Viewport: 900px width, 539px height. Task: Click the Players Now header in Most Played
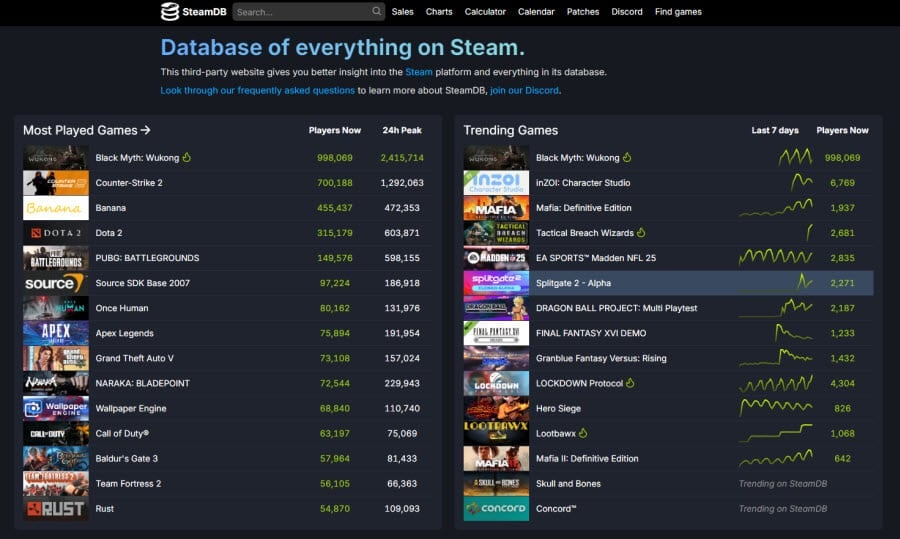coord(335,130)
